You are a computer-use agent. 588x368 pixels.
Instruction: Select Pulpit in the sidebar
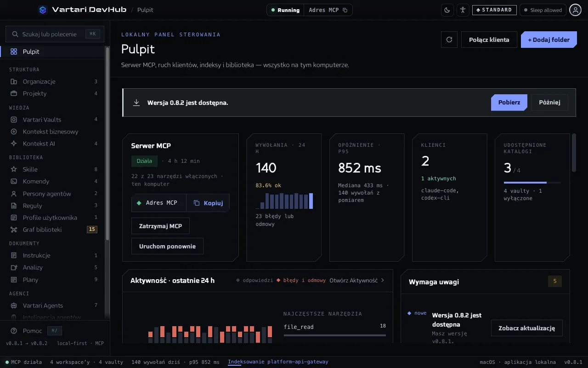point(53,52)
